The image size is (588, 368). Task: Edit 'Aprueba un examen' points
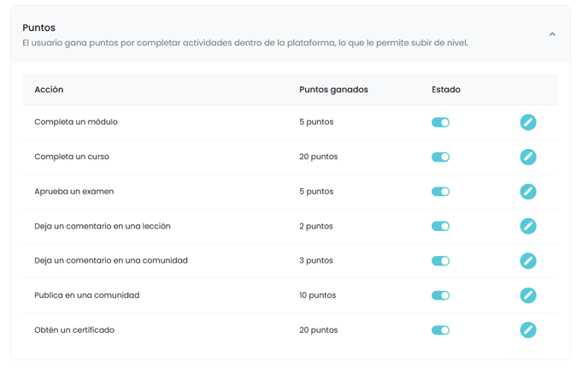[x=528, y=192]
